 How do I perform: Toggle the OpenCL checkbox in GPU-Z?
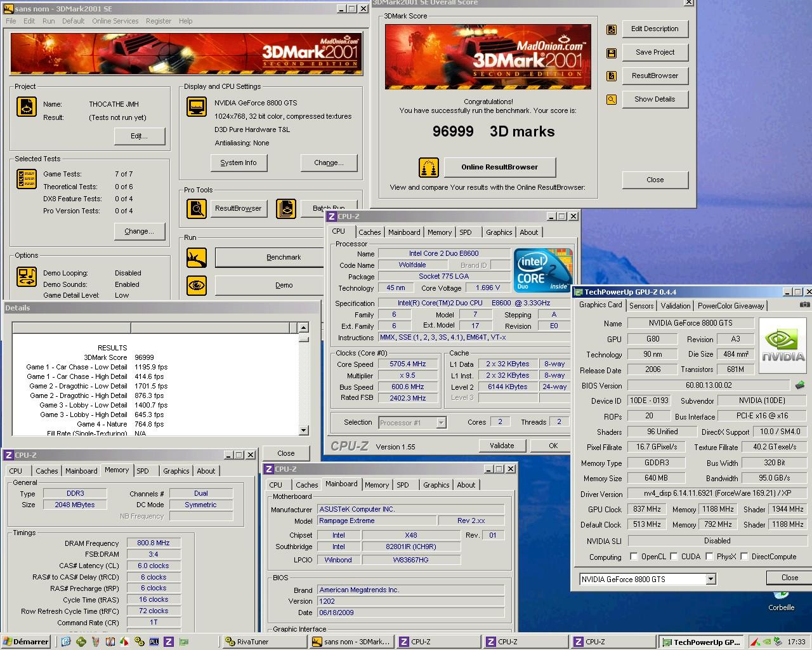pos(634,557)
